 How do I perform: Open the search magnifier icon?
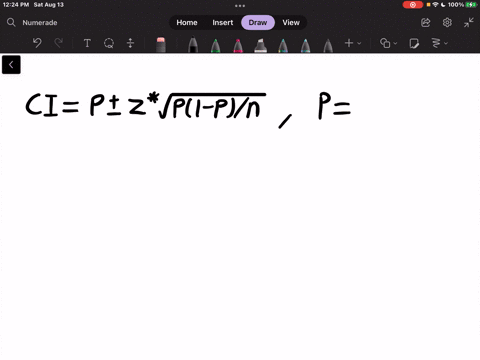tap(11, 22)
